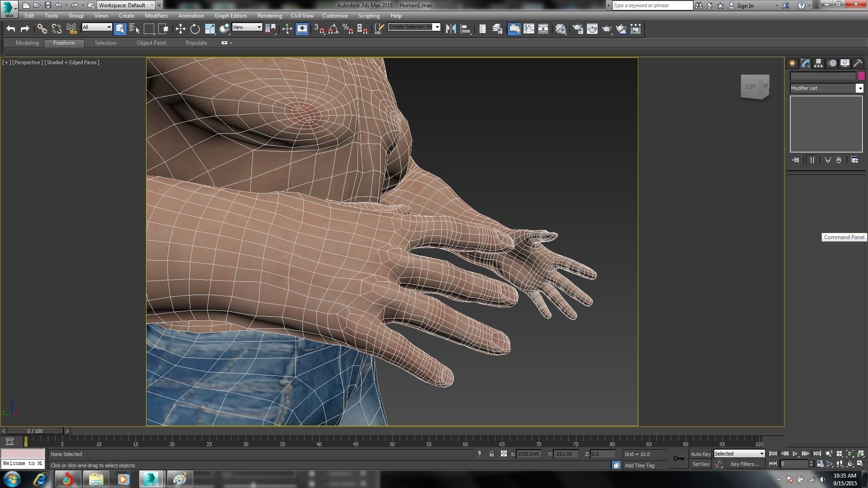
Task: Click Sign In link
Action: (745, 5)
